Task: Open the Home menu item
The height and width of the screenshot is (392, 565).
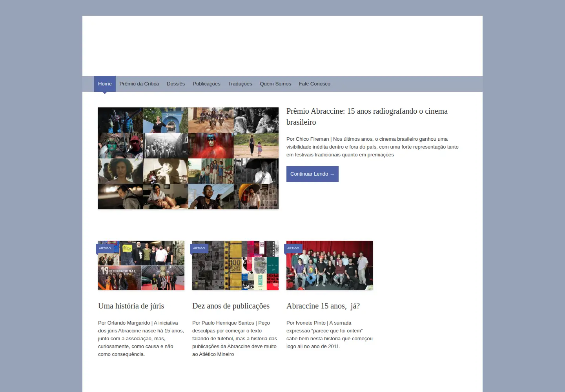Action: coord(105,84)
